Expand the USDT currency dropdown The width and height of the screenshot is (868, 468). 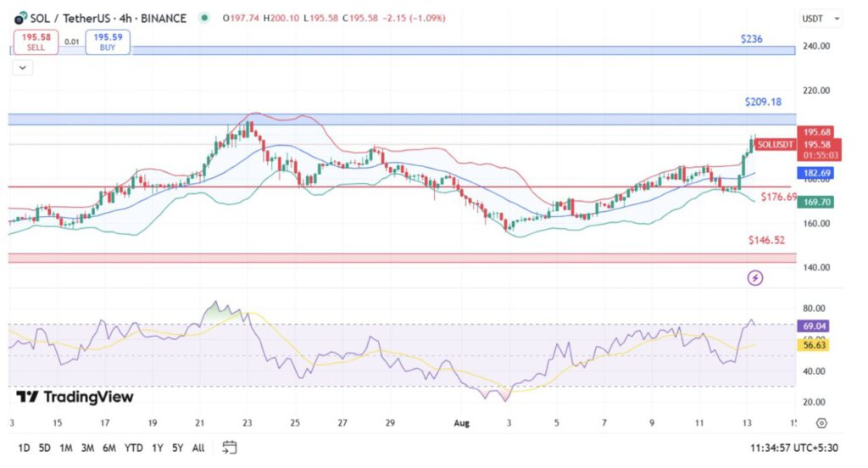click(x=821, y=18)
